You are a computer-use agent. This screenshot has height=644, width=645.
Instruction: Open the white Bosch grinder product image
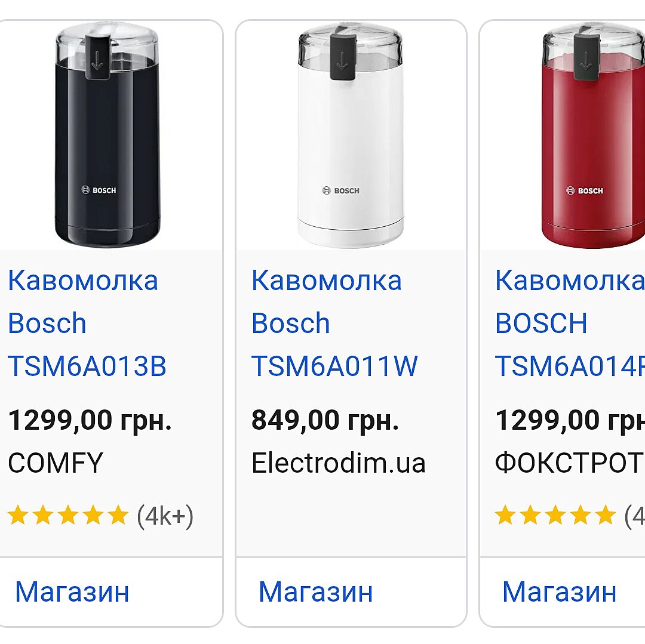[x=351, y=135]
